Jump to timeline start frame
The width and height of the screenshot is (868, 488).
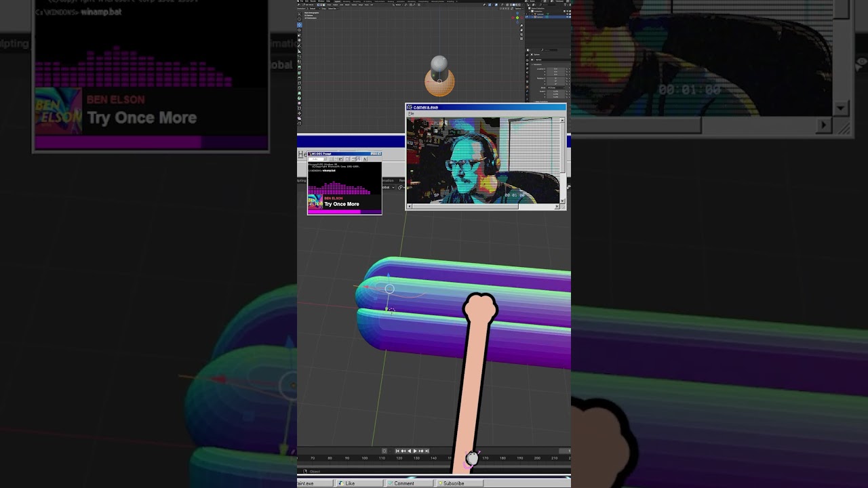(x=397, y=451)
